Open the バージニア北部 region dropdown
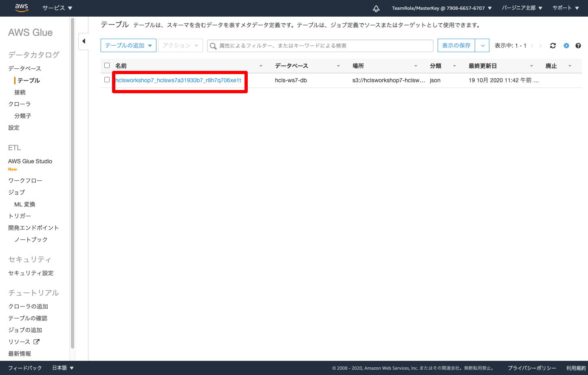The image size is (588, 375). point(522,8)
